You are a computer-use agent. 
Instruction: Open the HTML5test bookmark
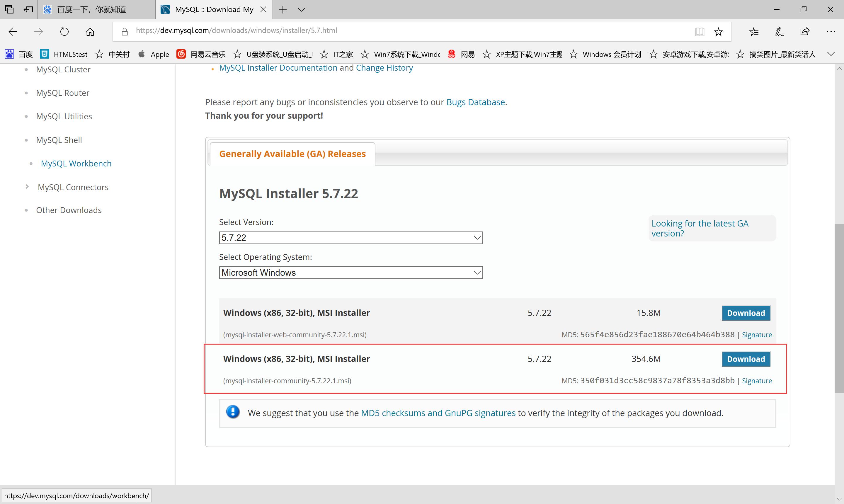[x=64, y=54]
